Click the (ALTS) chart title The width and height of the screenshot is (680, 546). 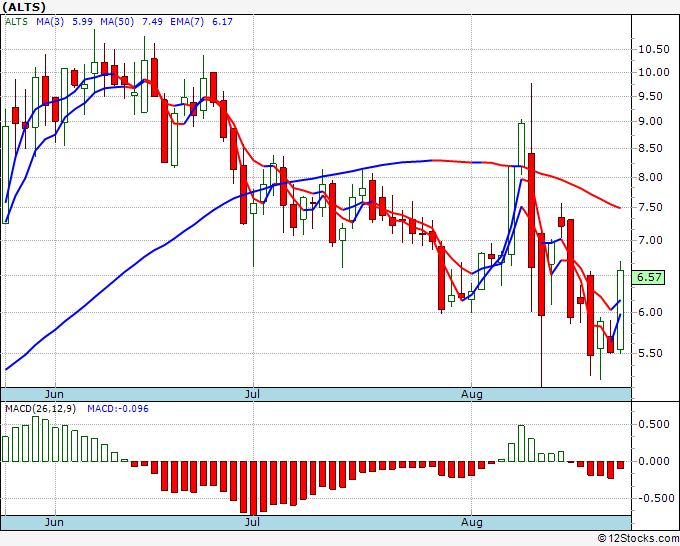pos(24,7)
